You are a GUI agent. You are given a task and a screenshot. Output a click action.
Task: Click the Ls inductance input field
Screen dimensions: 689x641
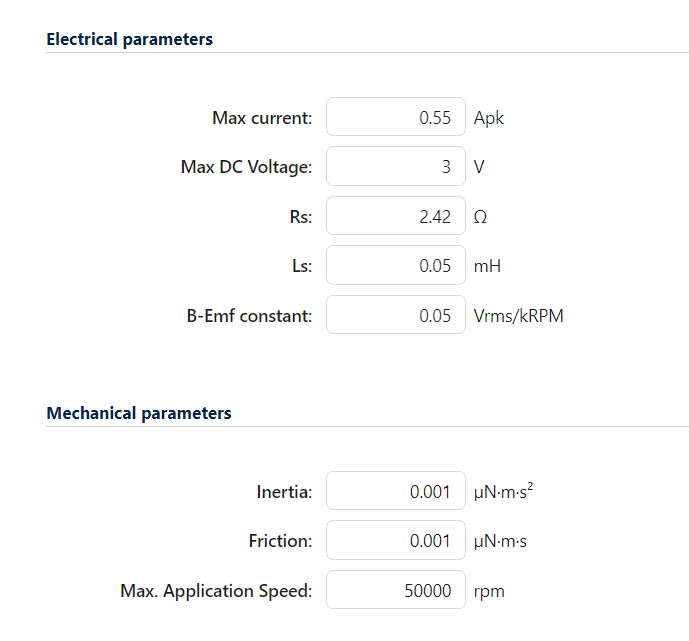click(x=396, y=266)
